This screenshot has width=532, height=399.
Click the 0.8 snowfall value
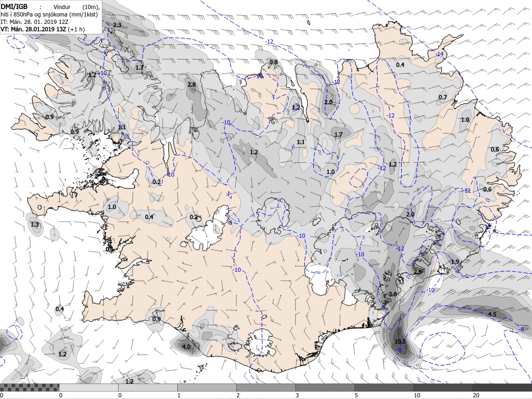pyautogui.click(x=273, y=62)
